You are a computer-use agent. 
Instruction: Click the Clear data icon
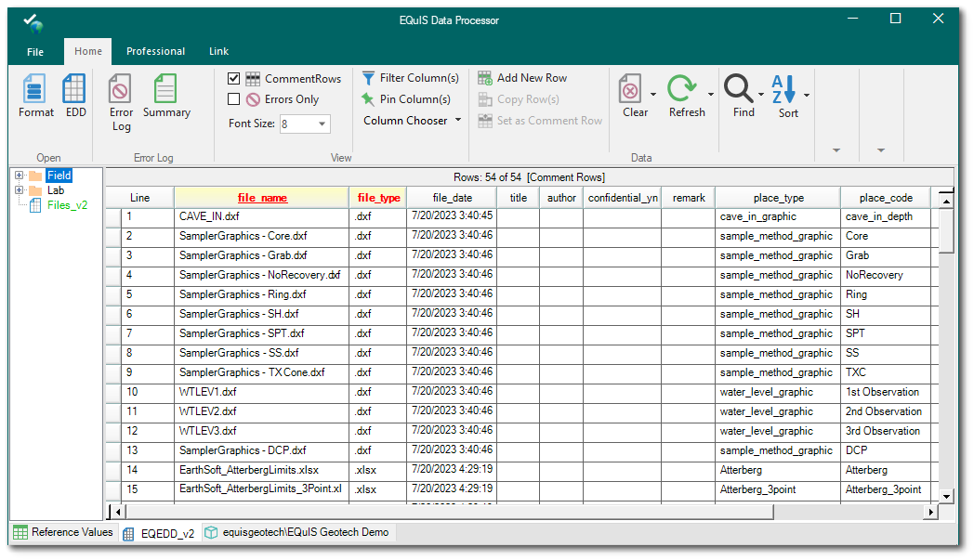click(x=631, y=97)
